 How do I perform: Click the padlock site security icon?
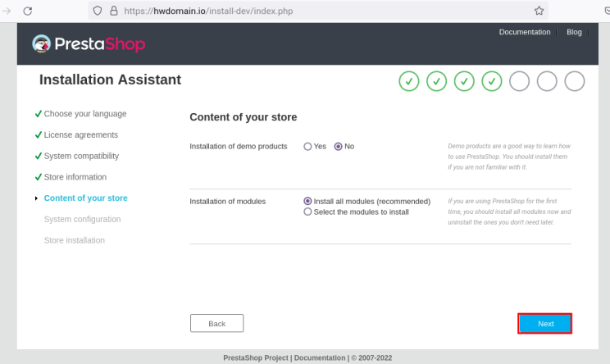coord(115,11)
